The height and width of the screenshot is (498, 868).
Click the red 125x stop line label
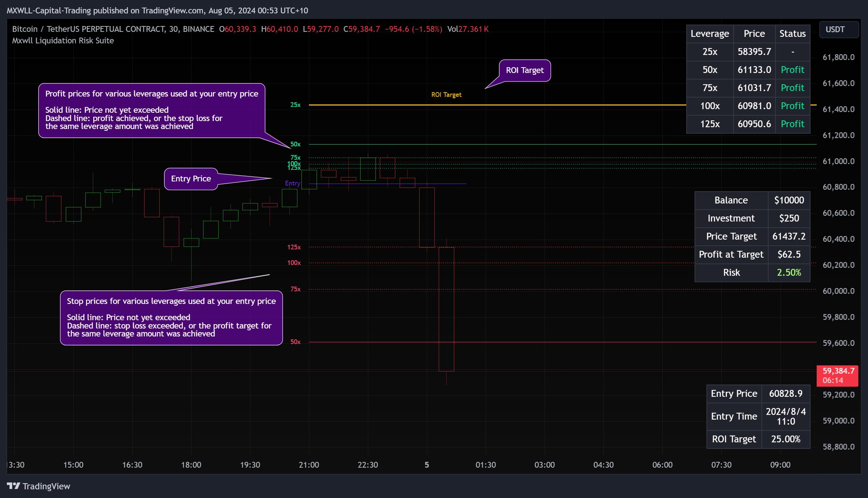pyautogui.click(x=294, y=247)
